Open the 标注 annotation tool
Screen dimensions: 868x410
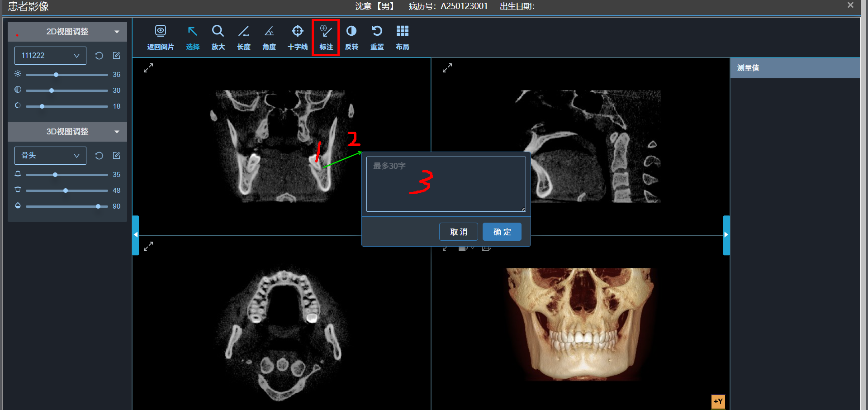coord(325,37)
